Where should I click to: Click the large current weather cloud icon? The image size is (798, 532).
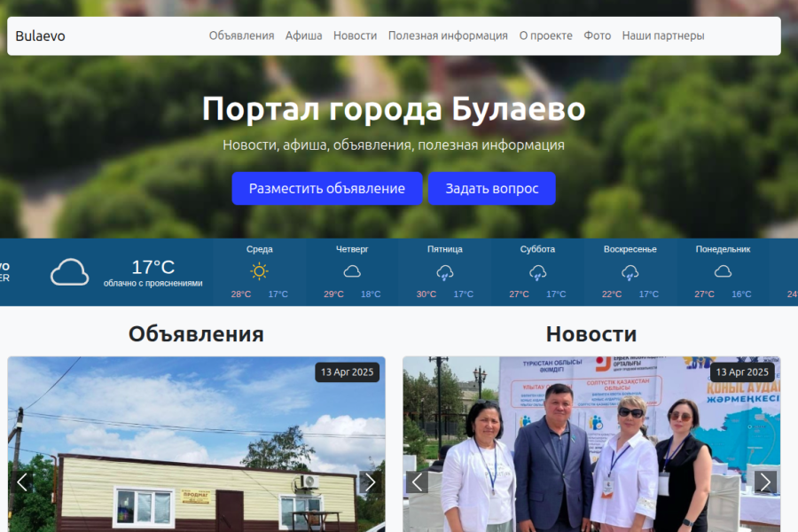(70, 272)
